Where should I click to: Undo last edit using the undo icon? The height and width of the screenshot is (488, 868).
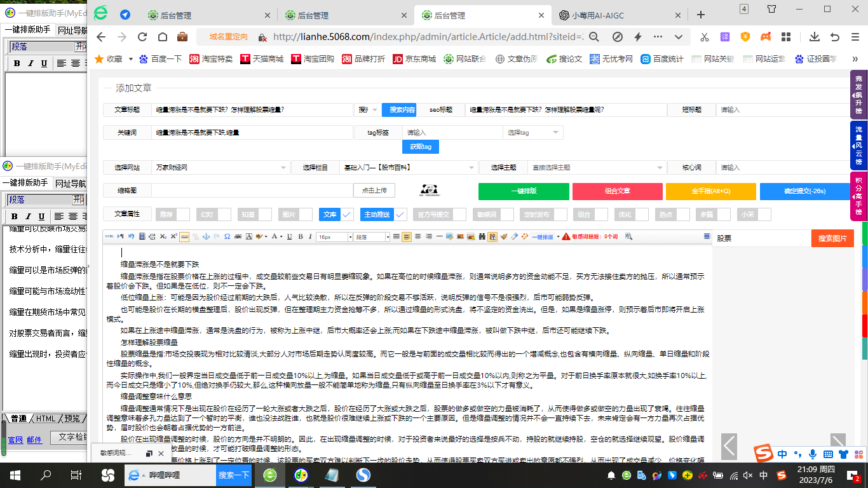pos(131,236)
